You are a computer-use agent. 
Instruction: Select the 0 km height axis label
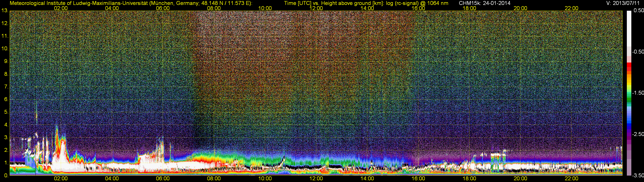6,176
